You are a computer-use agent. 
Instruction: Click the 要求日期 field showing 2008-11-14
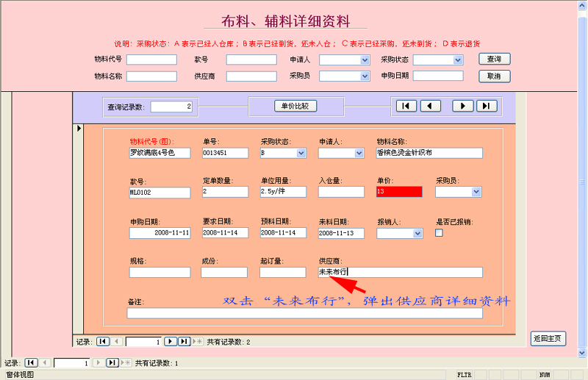225,232
